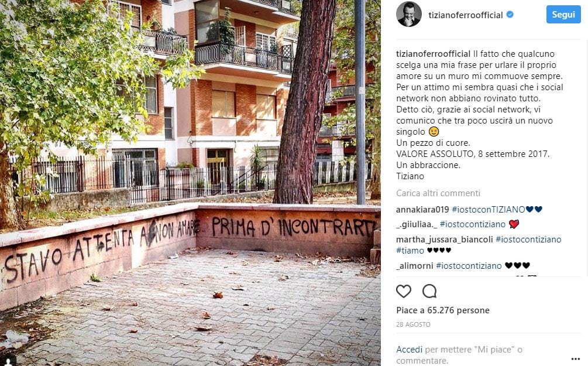Open tizianoferroofficial username in header

coord(465,15)
